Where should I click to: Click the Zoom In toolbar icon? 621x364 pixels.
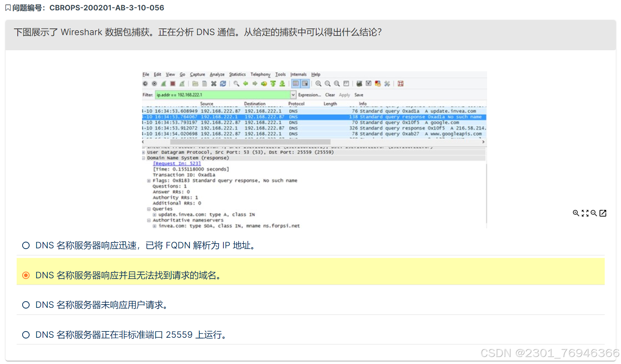(x=318, y=84)
